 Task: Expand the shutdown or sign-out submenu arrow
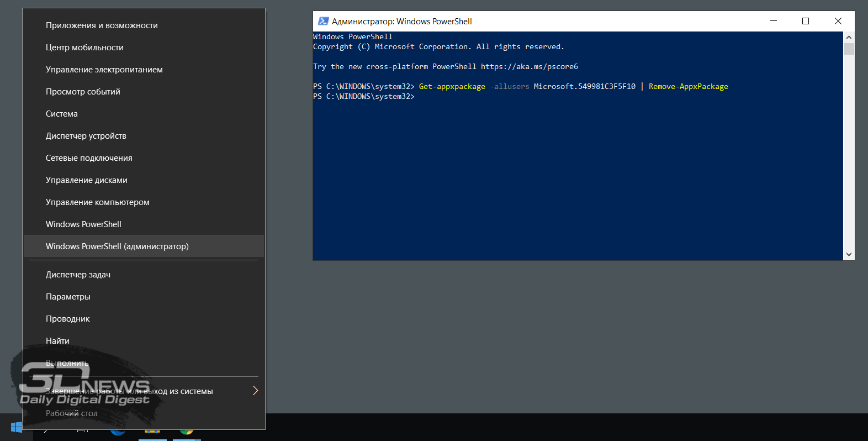click(255, 391)
